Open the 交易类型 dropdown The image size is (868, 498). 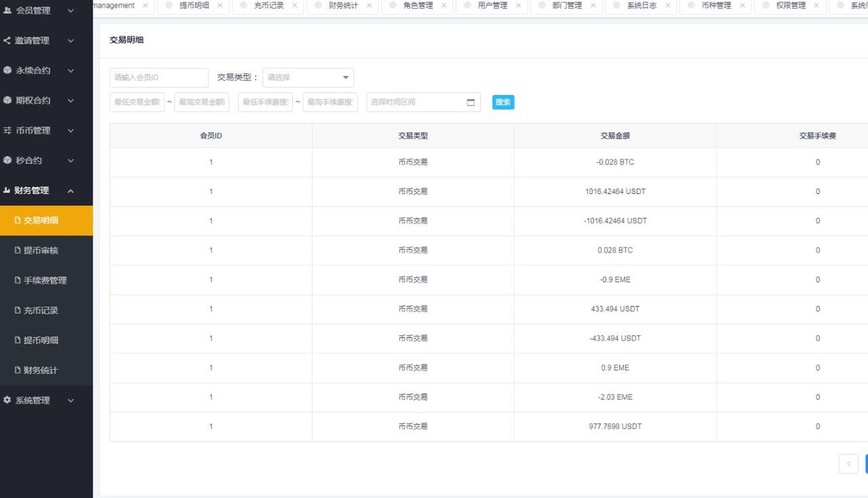[308, 77]
